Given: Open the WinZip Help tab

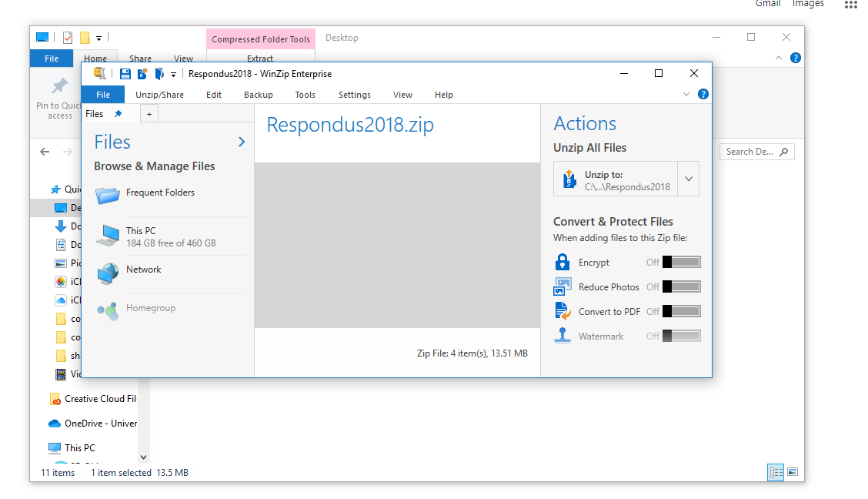Looking at the screenshot, I should [444, 95].
